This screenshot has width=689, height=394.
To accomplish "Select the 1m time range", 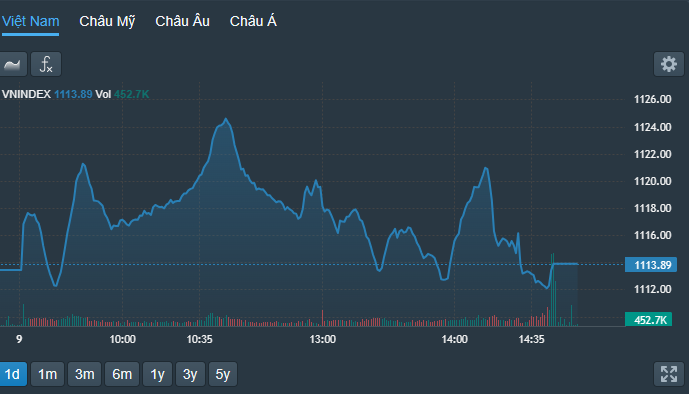I will pyautogui.click(x=47, y=374).
